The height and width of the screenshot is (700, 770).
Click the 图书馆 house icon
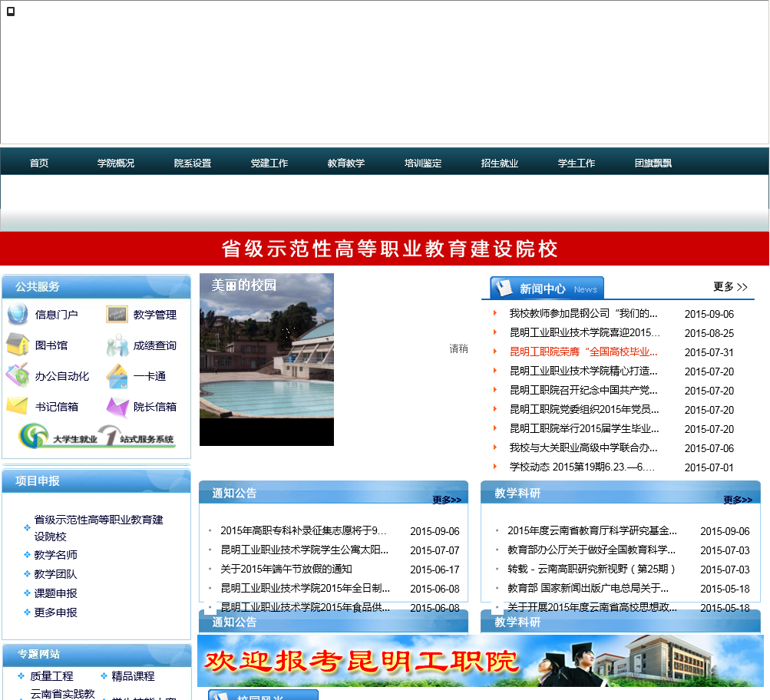pos(18,345)
